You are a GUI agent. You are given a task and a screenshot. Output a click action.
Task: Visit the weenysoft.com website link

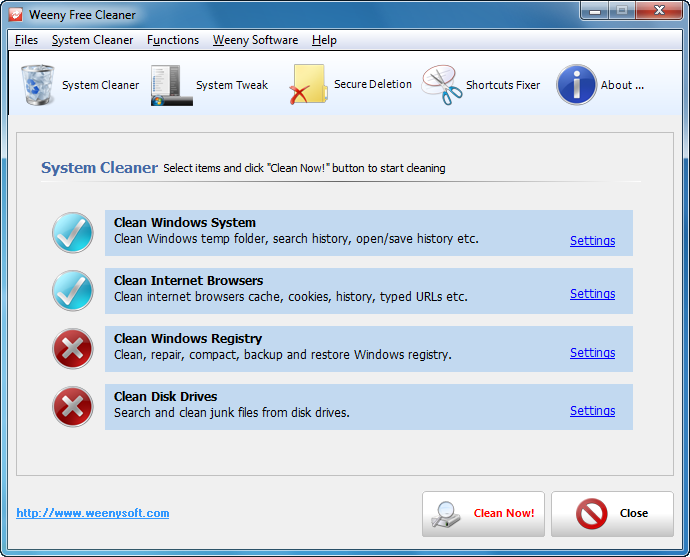click(x=93, y=513)
